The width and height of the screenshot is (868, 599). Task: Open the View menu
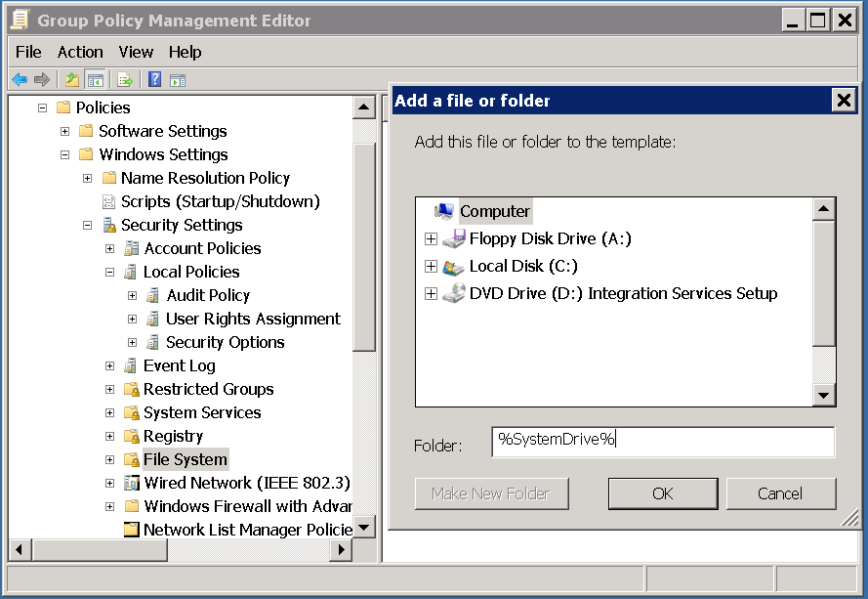click(x=136, y=52)
